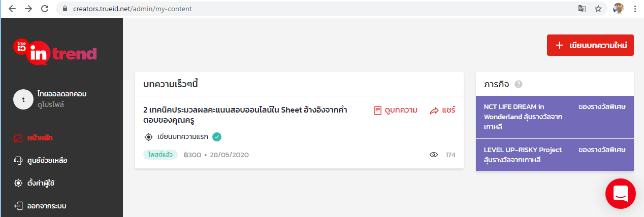Click the True ID In-Trend logo
The height and width of the screenshot is (217, 644).
[55, 52]
